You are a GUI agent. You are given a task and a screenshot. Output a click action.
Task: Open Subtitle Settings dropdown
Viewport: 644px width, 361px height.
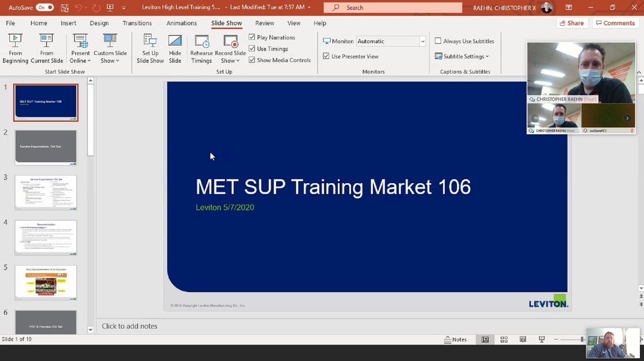tap(462, 56)
